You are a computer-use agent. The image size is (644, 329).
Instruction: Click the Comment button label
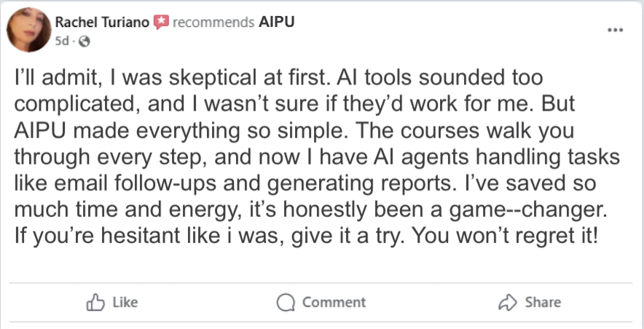point(334,303)
